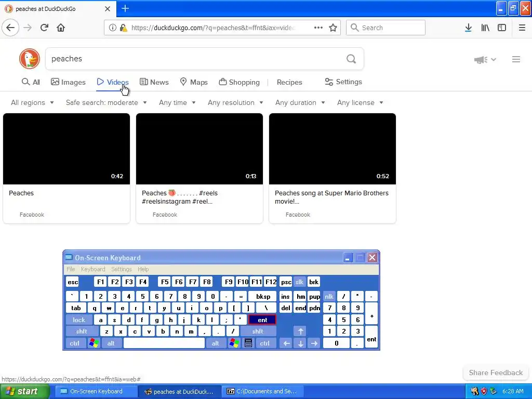Close the peaches at DuckDuckGo tab
Image resolution: width=532 pixels, height=399 pixels.
point(108,9)
